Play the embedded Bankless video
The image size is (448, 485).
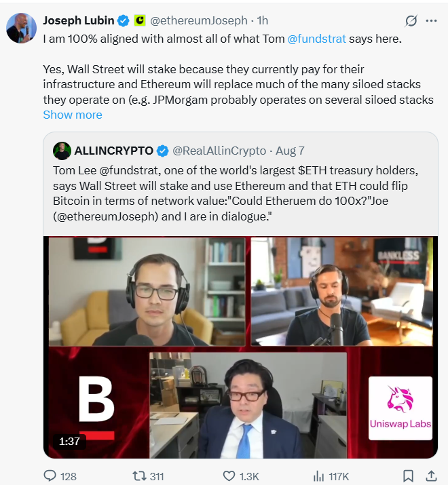pyautogui.click(x=240, y=347)
